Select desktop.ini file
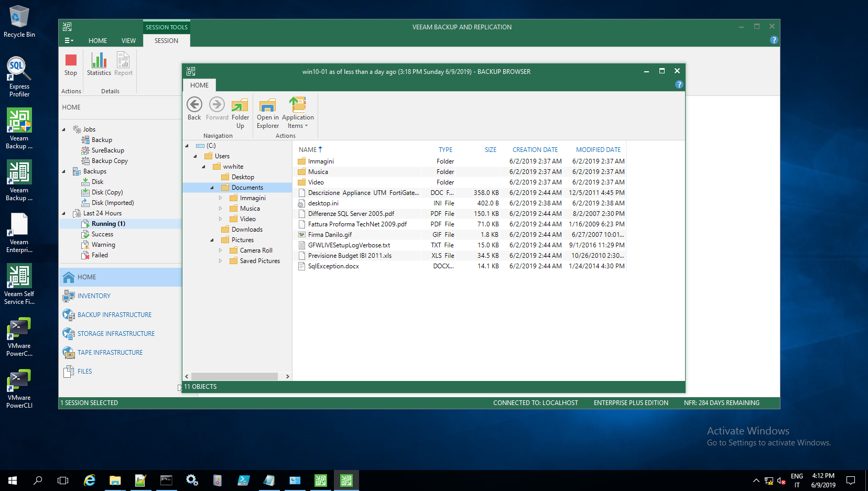The height and width of the screenshot is (491, 868). [x=323, y=203]
